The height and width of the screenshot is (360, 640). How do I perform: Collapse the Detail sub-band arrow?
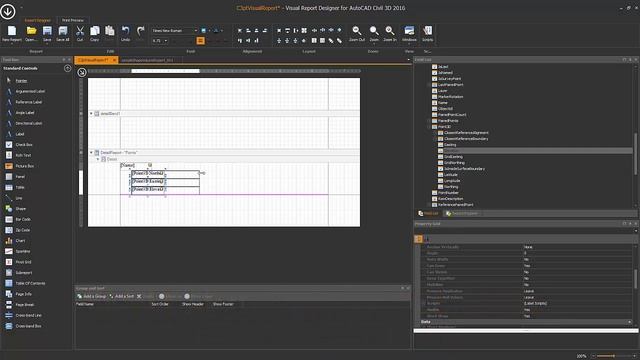point(98,159)
